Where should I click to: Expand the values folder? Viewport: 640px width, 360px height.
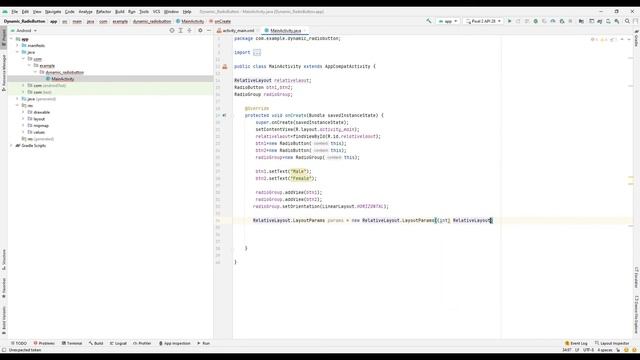pyautogui.click(x=23, y=132)
